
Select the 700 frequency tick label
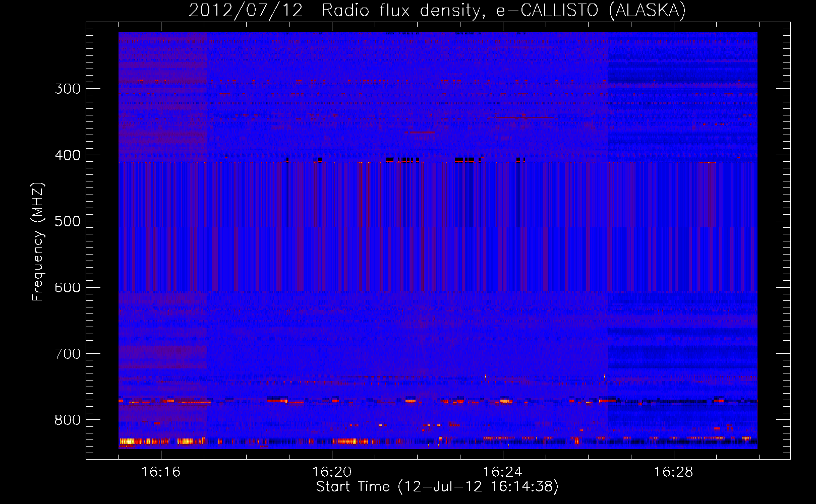tap(68, 354)
